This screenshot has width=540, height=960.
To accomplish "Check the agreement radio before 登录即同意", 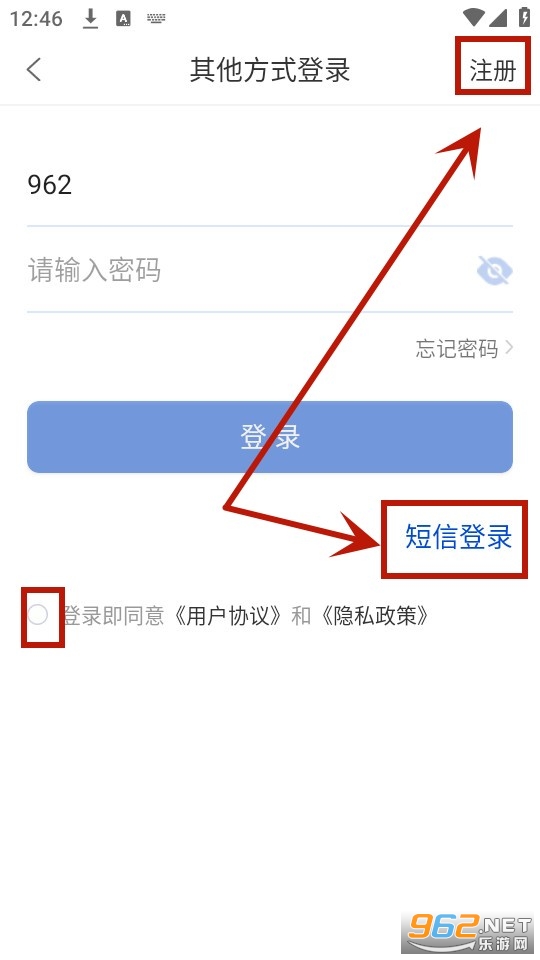I will [x=38, y=615].
